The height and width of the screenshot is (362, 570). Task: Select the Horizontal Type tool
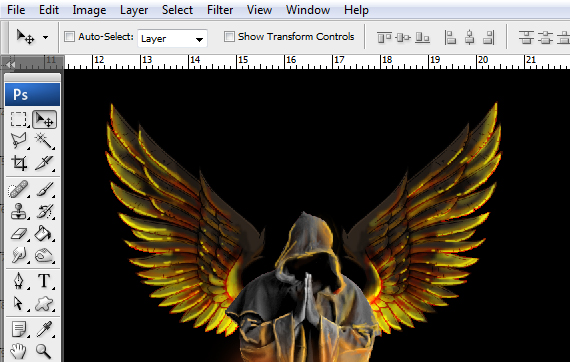coord(44,281)
